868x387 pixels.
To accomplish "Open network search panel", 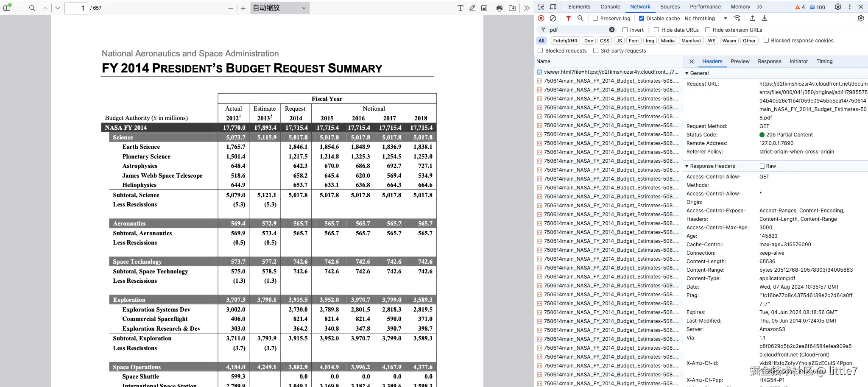I will tap(581, 18).
